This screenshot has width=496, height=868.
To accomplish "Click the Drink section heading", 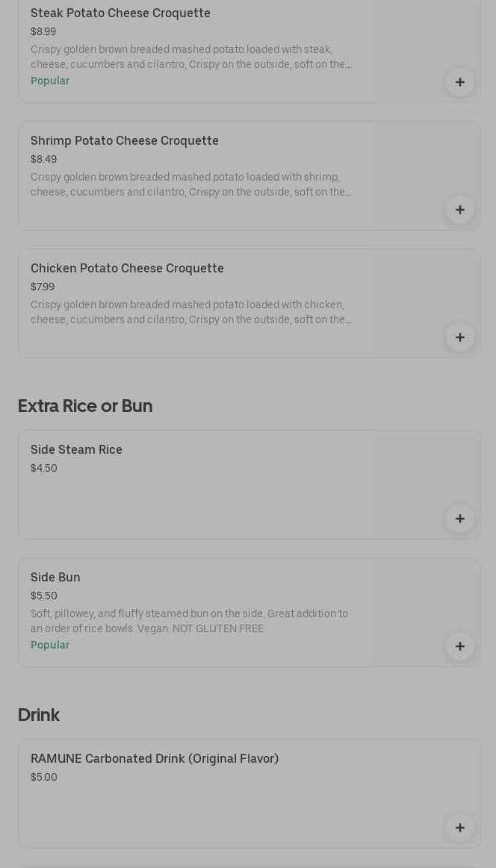I will click(39, 715).
